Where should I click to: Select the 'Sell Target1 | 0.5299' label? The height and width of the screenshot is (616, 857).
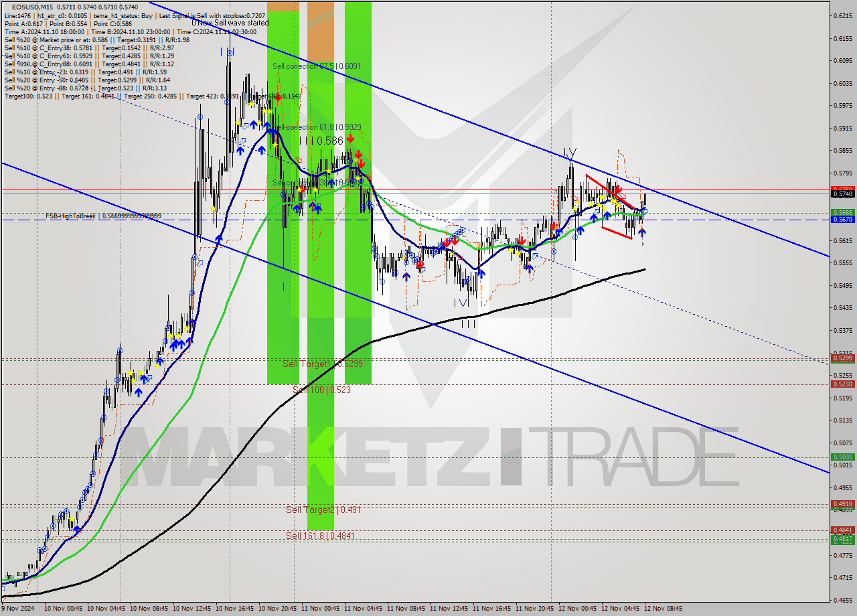pyautogui.click(x=323, y=364)
